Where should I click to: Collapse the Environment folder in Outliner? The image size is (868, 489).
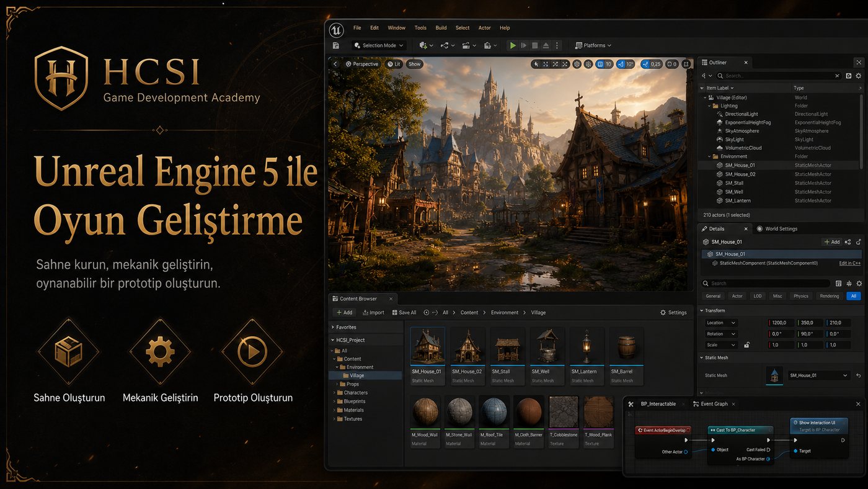710,157
